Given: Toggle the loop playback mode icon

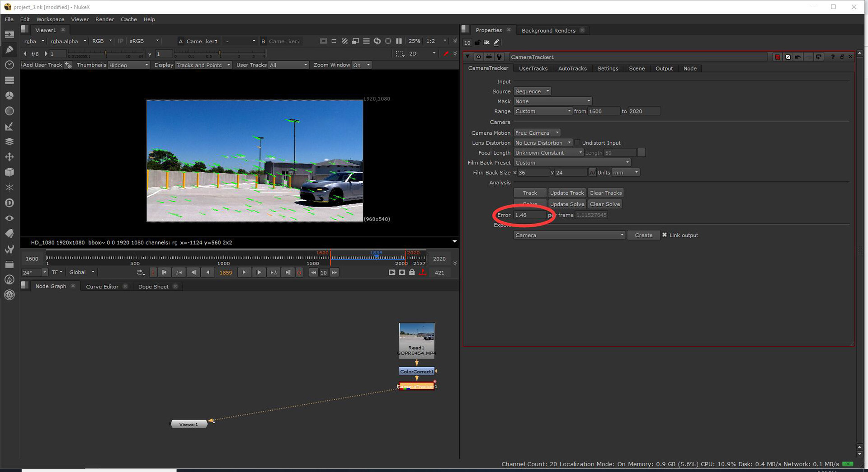Looking at the screenshot, I should coord(141,273).
